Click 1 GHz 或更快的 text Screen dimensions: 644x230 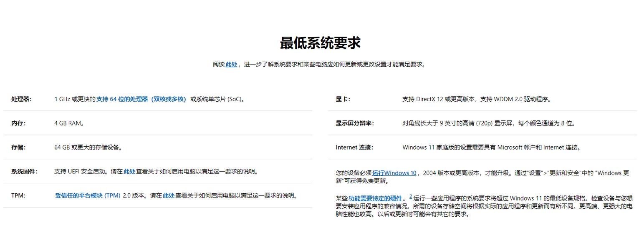pos(75,99)
